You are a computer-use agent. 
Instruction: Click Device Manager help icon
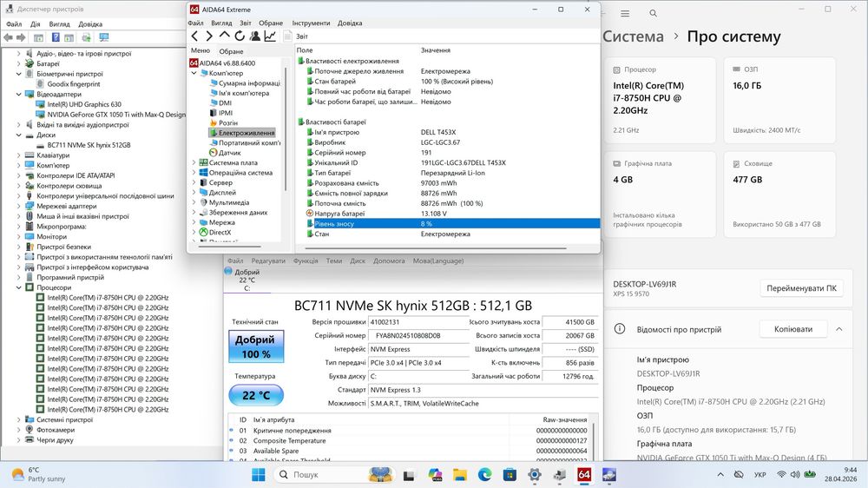click(x=56, y=37)
